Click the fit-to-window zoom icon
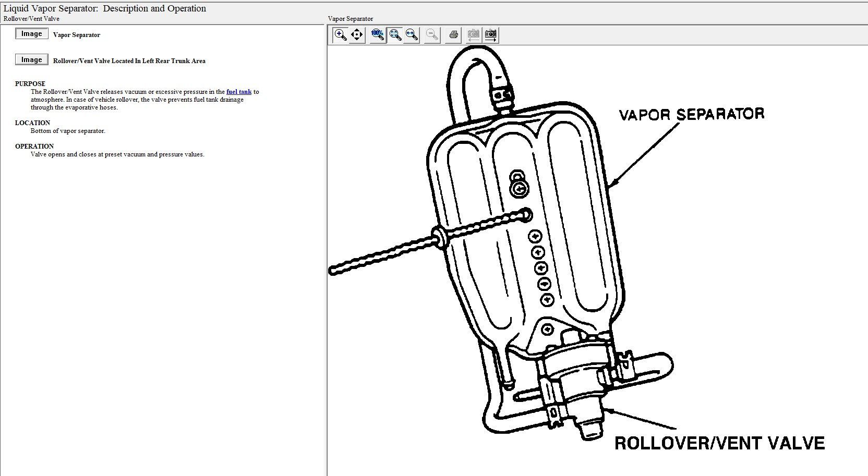 tap(395, 35)
